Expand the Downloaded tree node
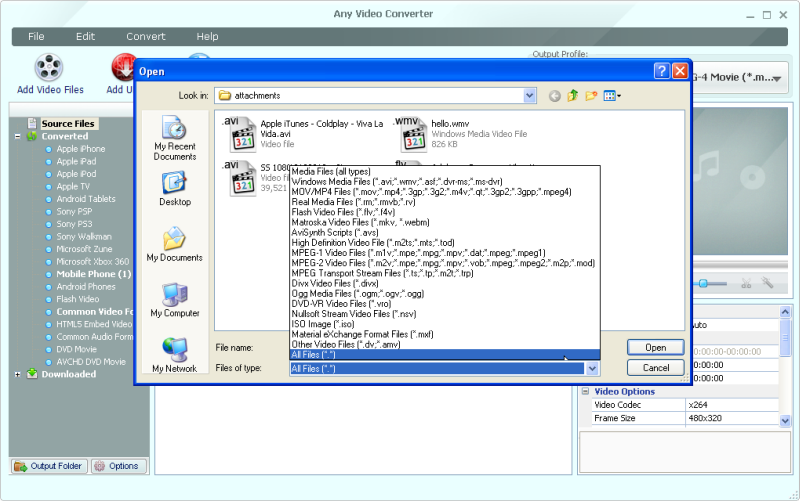Image resolution: width=800 pixels, height=501 pixels. click(18, 374)
